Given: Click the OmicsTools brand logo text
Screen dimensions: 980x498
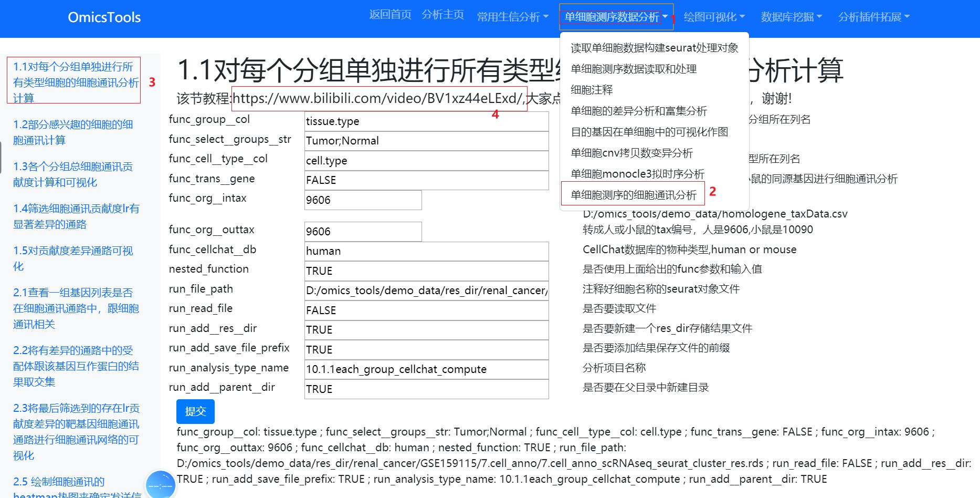Looking at the screenshot, I should point(104,17).
